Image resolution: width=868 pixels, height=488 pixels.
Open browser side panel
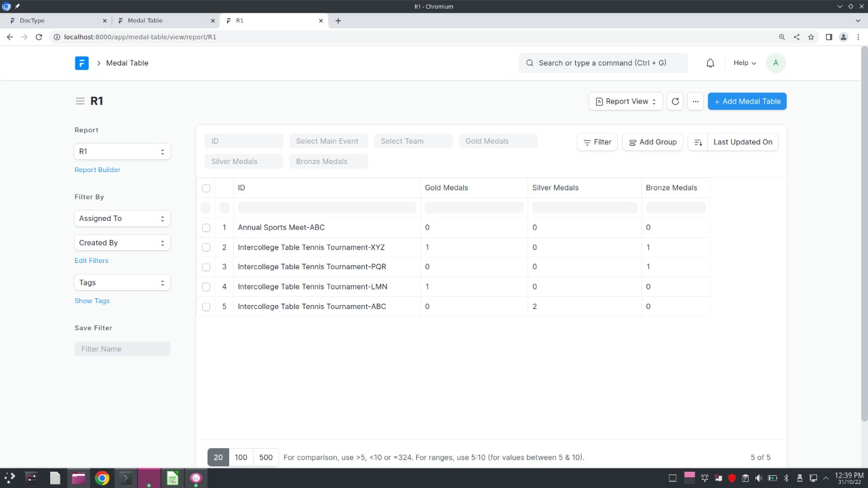click(829, 37)
